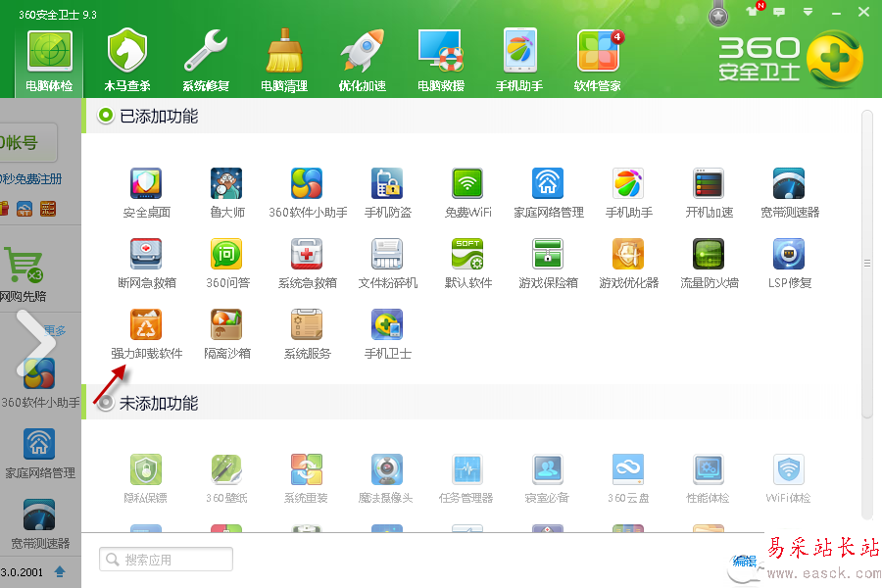The width and height of the screenshot is (882, 588).
Task: Add 系统重装 feature
Action: click(307, 479)
